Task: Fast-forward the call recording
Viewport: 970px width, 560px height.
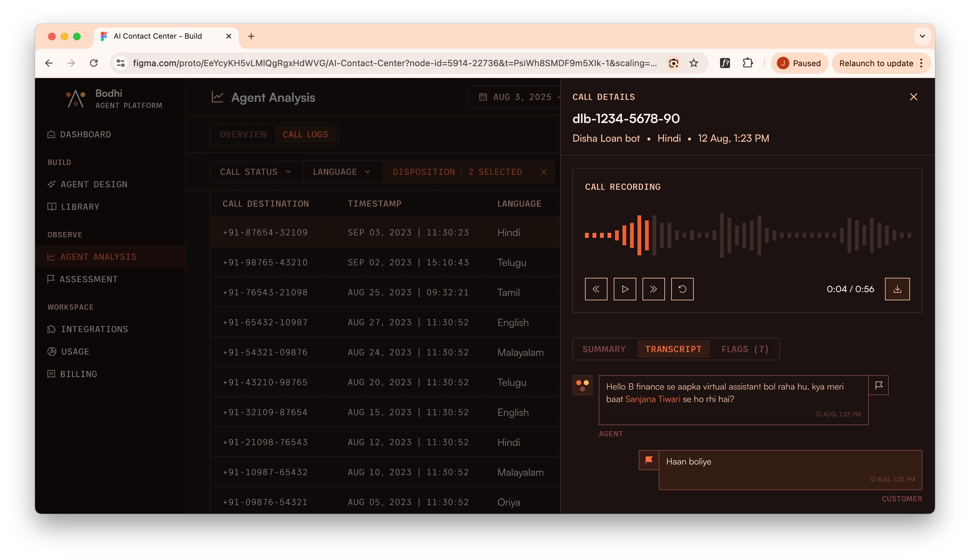Action: tap(653, 289)
